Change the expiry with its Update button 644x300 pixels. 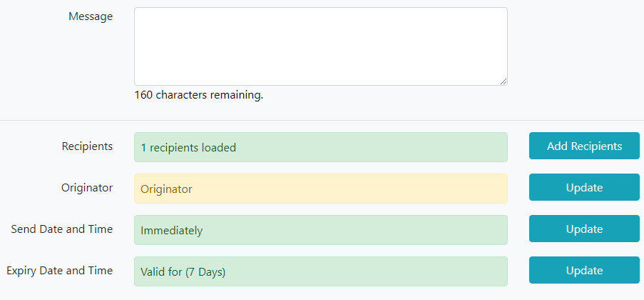(584, 270)
